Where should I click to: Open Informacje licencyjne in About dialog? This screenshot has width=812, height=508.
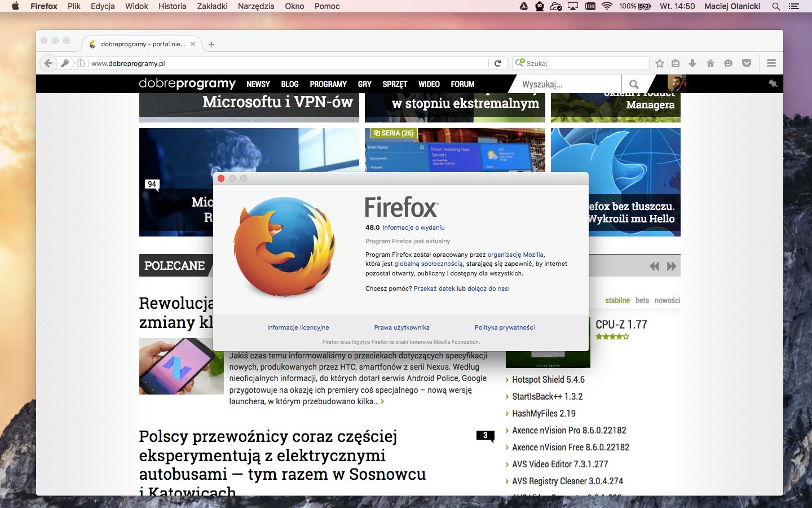click(298, 327)
